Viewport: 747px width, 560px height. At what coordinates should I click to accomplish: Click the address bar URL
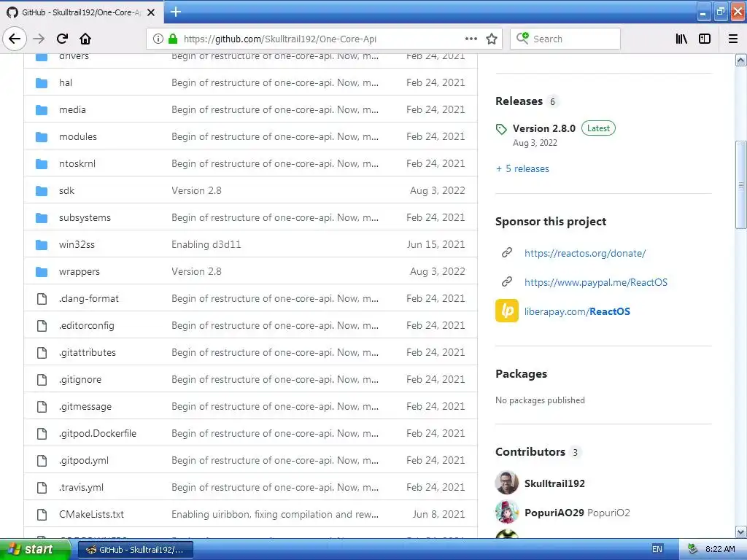(279, 39)
